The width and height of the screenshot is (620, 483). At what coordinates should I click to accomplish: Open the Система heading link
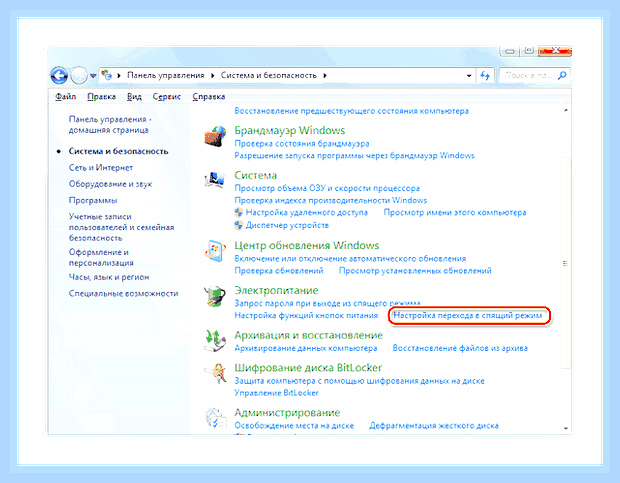[x=255, y=175]
